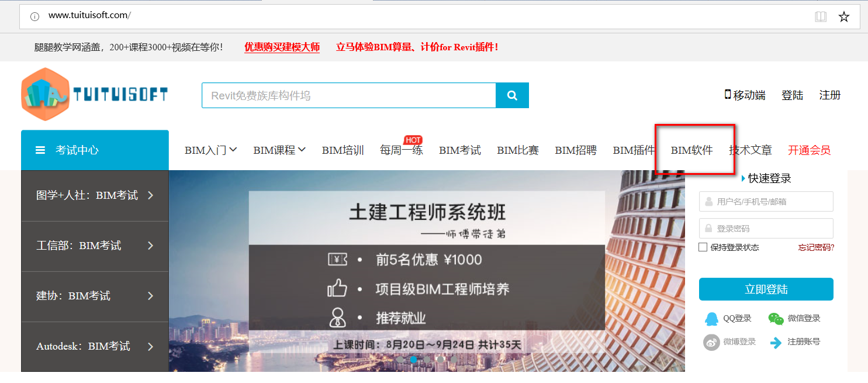This screenshot has width=868, height=383.
Task: Open the 每周一练 menu item
Action: (402, 150)
